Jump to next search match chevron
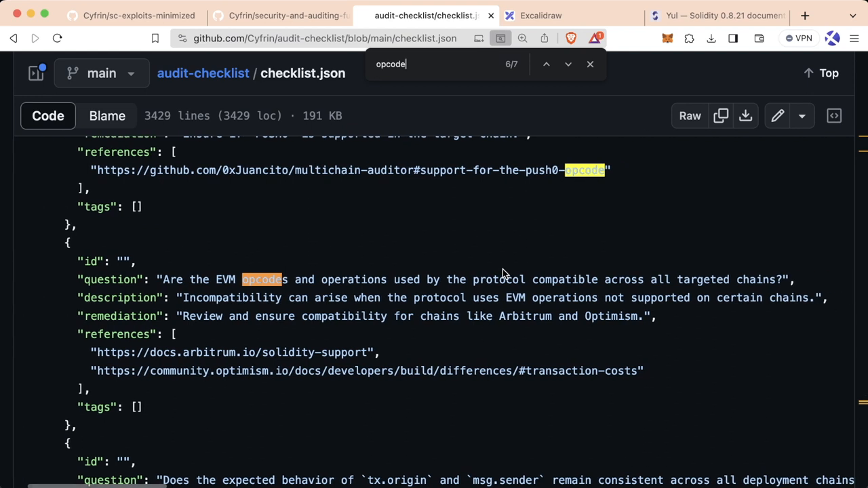This screenshot has height=488, width=868. [568, 64]
